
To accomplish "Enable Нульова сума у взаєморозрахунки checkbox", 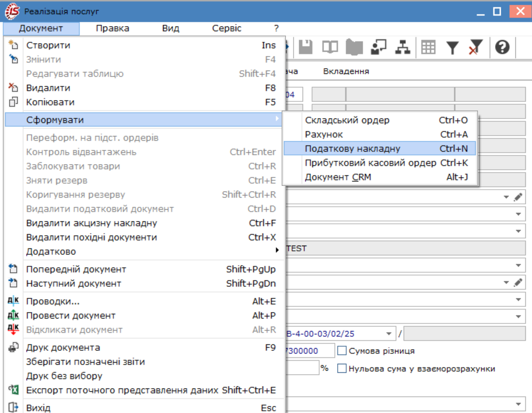I will (x=342, y=368).
